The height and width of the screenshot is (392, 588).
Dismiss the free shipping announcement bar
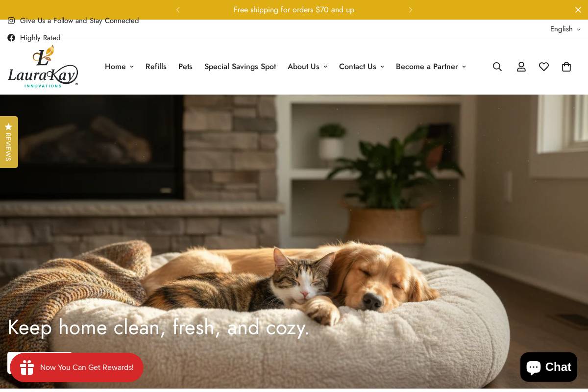pyautogui.click(x=578, y=10)
